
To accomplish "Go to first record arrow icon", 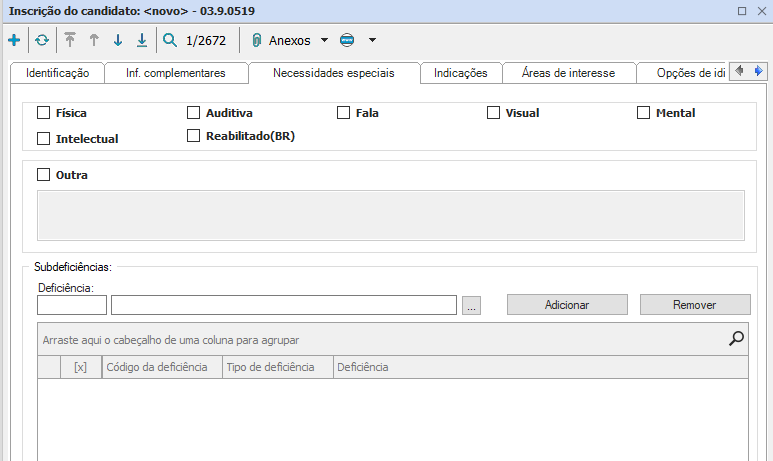I will coord(70,41).
